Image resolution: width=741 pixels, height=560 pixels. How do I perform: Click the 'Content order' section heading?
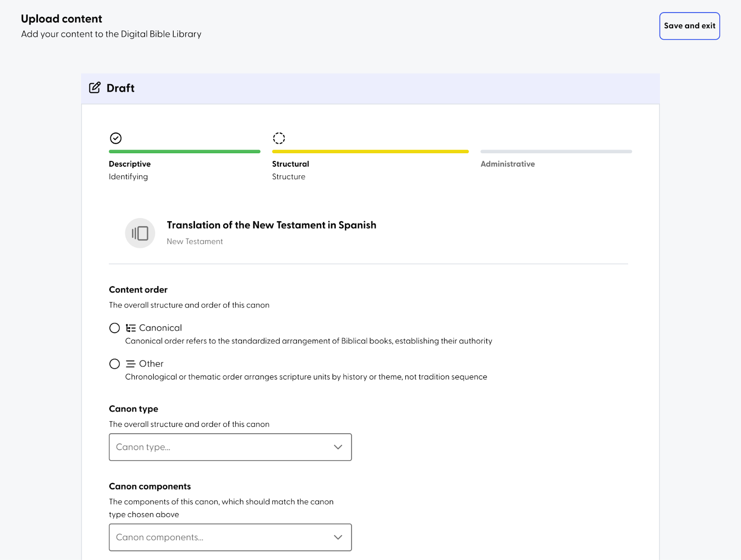pos(138,290)
